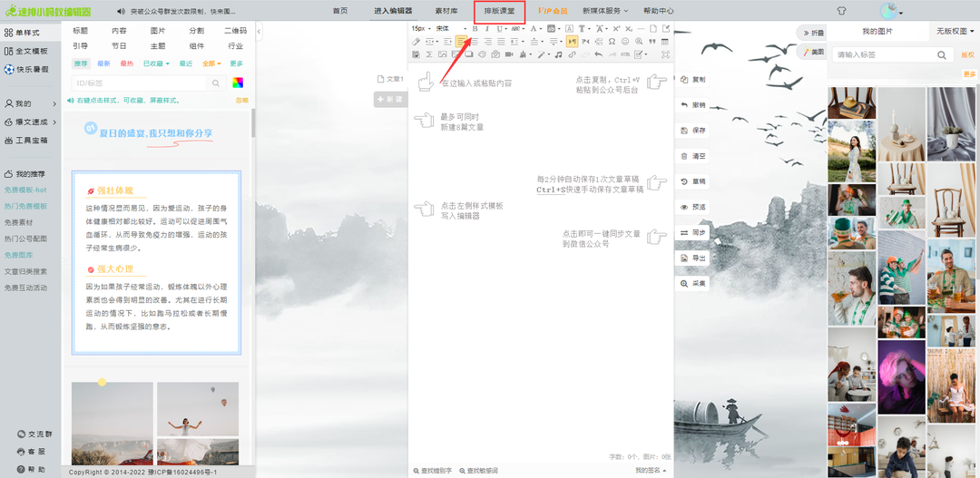Toggle right-to-left text direction button

(585, 41)
